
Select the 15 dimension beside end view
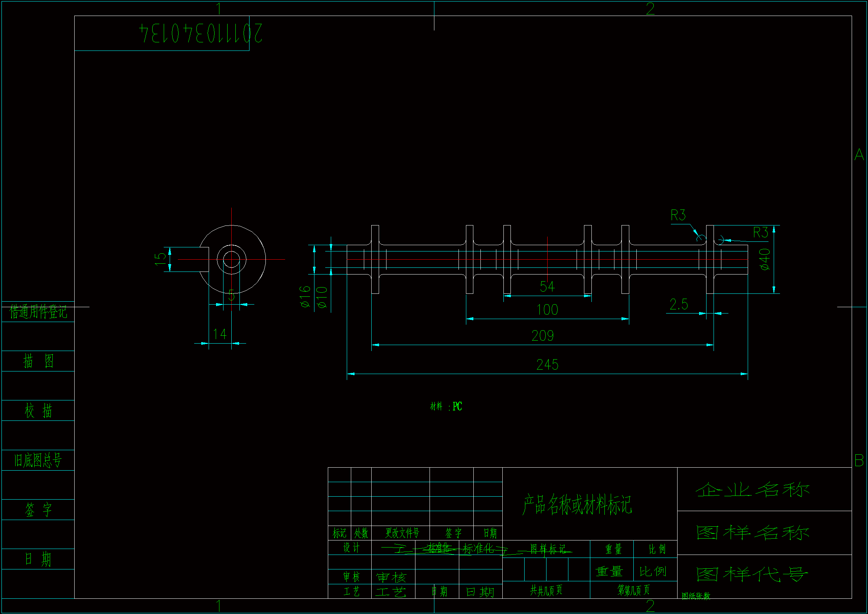(160, 259)
